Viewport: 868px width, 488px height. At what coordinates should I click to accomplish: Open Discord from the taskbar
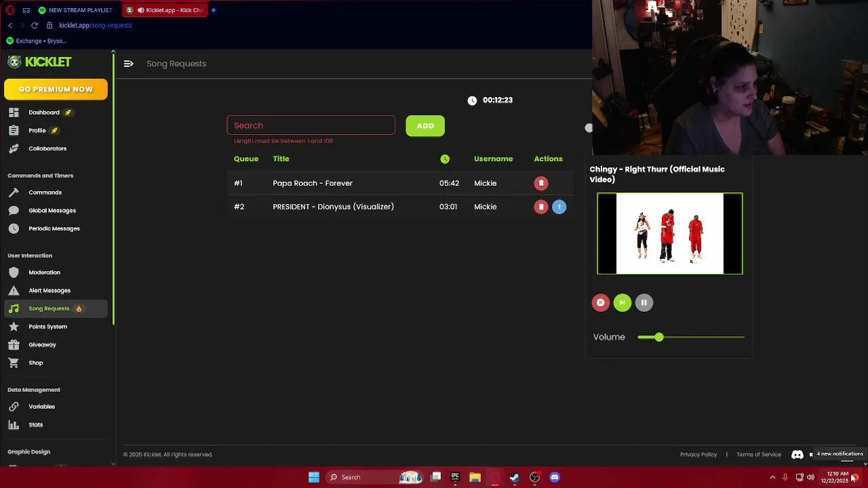(x=555, y=477)
